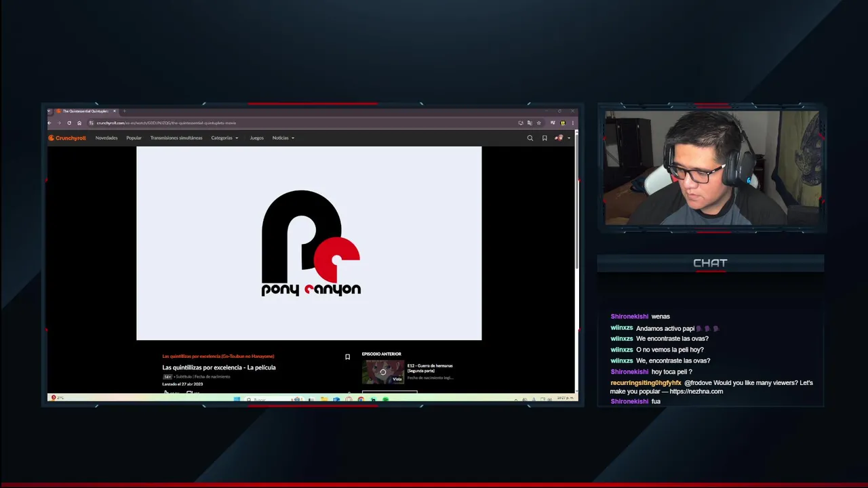
Task: Open Chrome from the taskbar
Action: click(361, 399)
